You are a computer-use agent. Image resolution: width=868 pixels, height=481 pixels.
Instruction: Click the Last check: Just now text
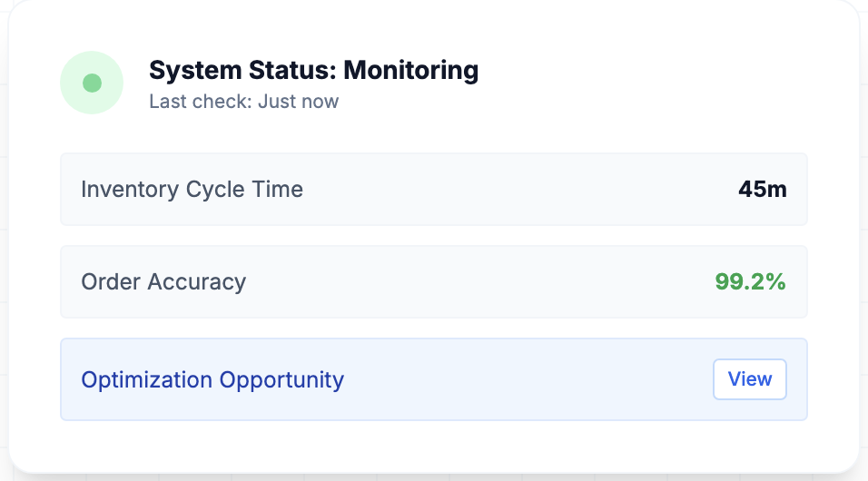pos(243,101)
